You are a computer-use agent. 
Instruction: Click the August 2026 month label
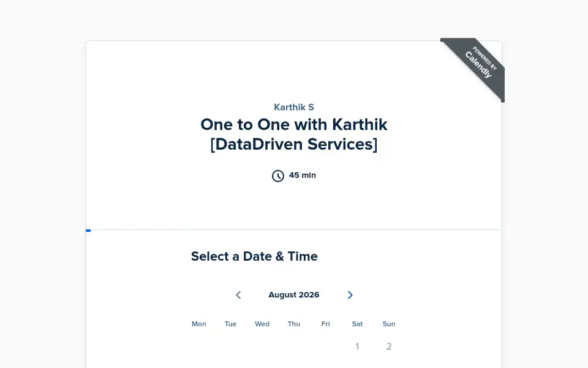pyautogui.click(x=294, y=295)
